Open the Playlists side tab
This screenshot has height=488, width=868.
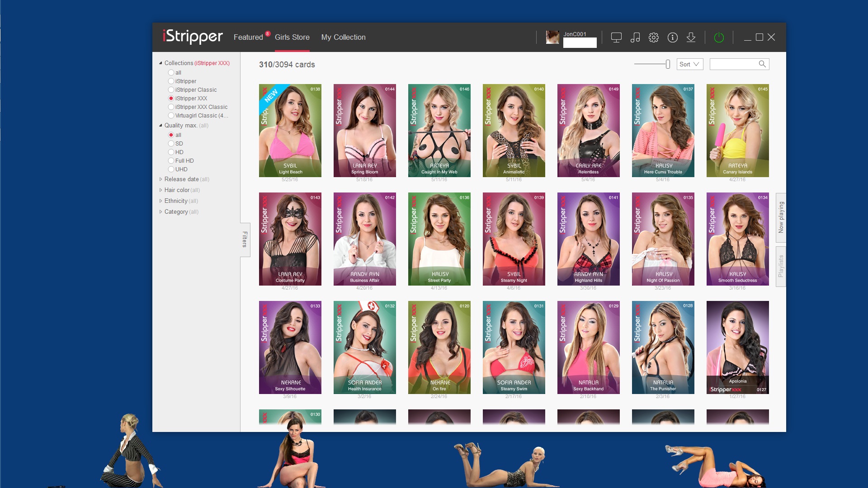click(x=781, y=266)
